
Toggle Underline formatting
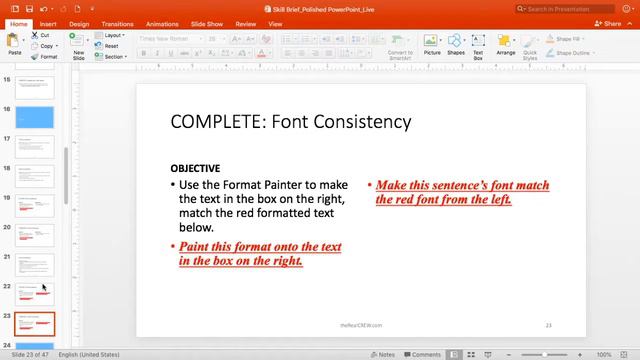click(x=171, y=53)
